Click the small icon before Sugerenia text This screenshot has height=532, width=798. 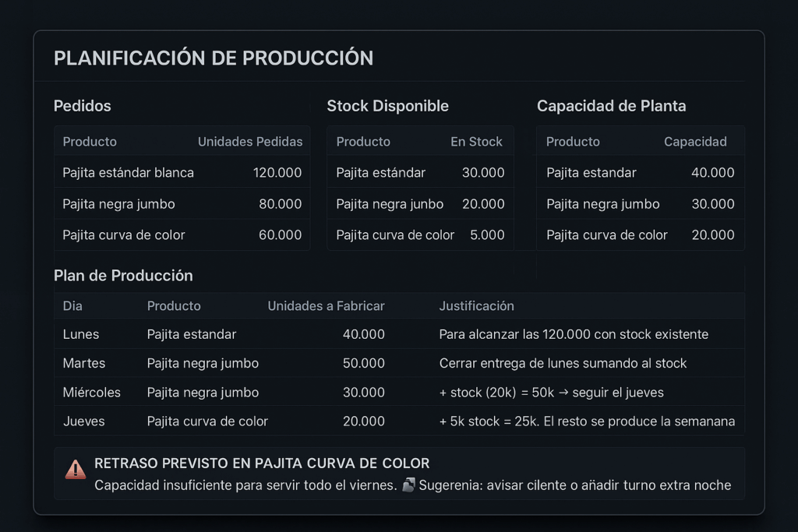pos(408,484)
